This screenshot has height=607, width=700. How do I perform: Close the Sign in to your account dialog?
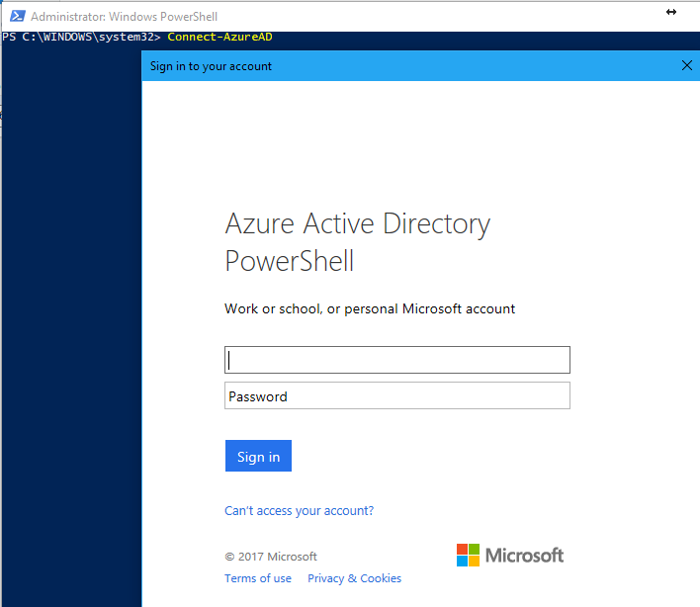pyautogui.click(x=687, y=66)
